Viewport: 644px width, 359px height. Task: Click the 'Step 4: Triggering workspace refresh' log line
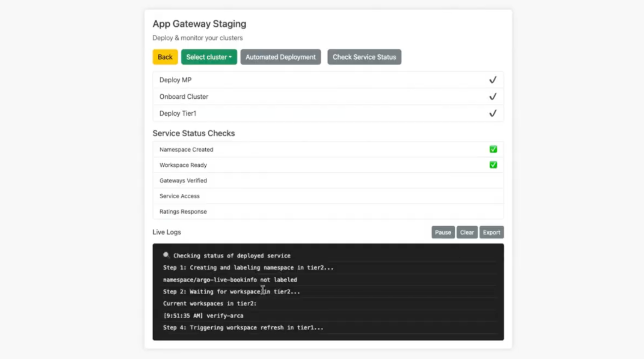(243, 328)
